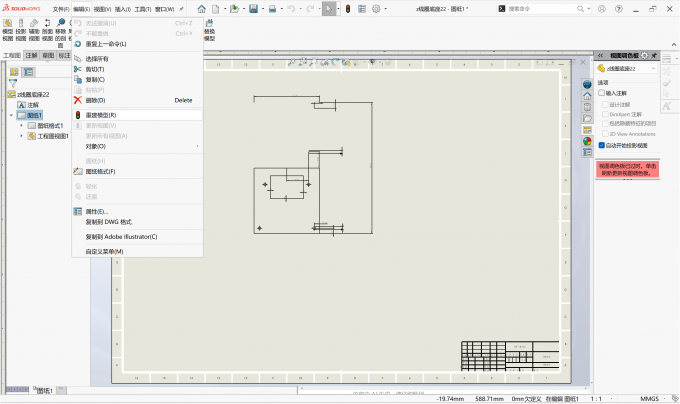Open the 工具(T) Tools menu
680x404 pixels.
point(143,9)
